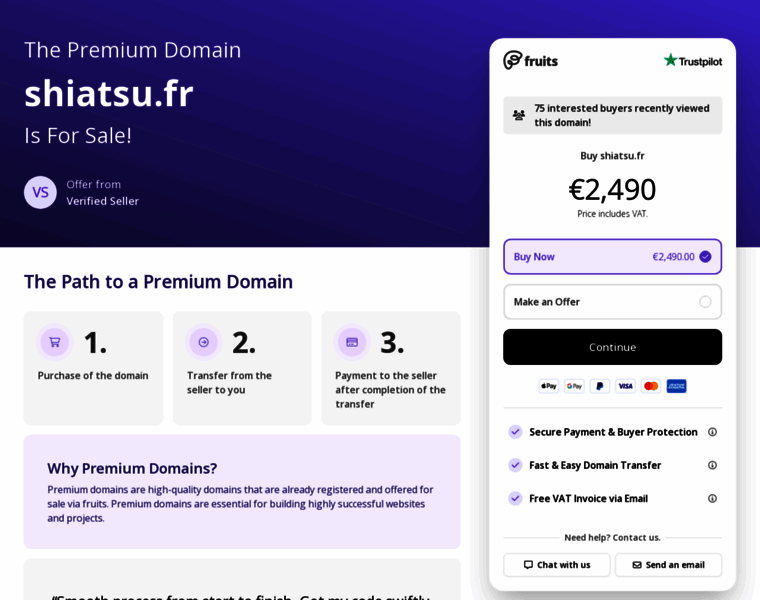Click the shopping cart step icon

tap(55, 342)
